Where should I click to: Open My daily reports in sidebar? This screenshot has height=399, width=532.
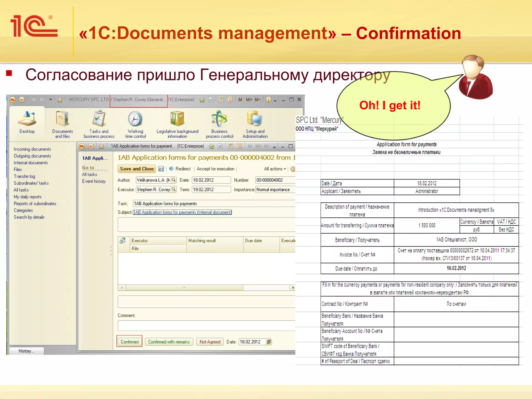point(28,197)
